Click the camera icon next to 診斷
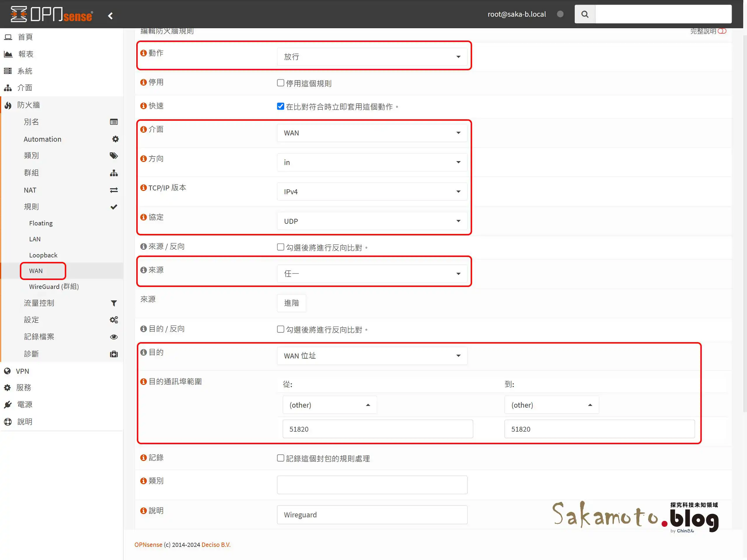747x560 pixels. pos(114,354)
